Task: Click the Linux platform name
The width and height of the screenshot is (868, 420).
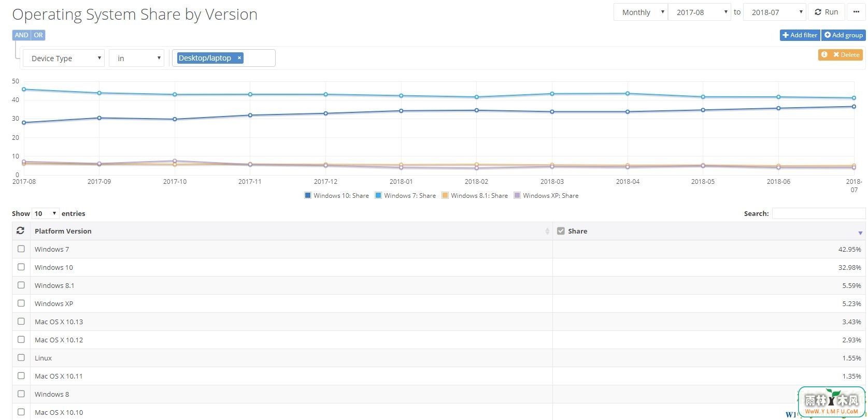Action: coord(44,358)
